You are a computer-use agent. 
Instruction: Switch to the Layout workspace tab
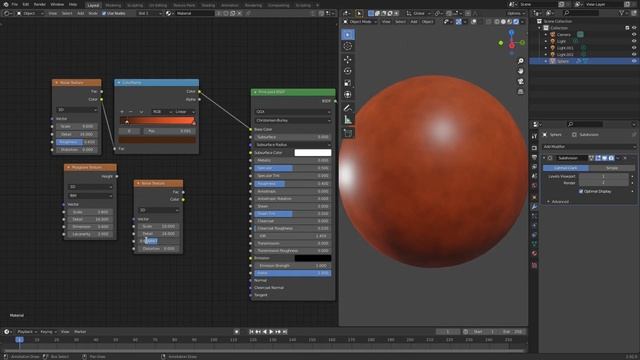click(x=93, y=5)
